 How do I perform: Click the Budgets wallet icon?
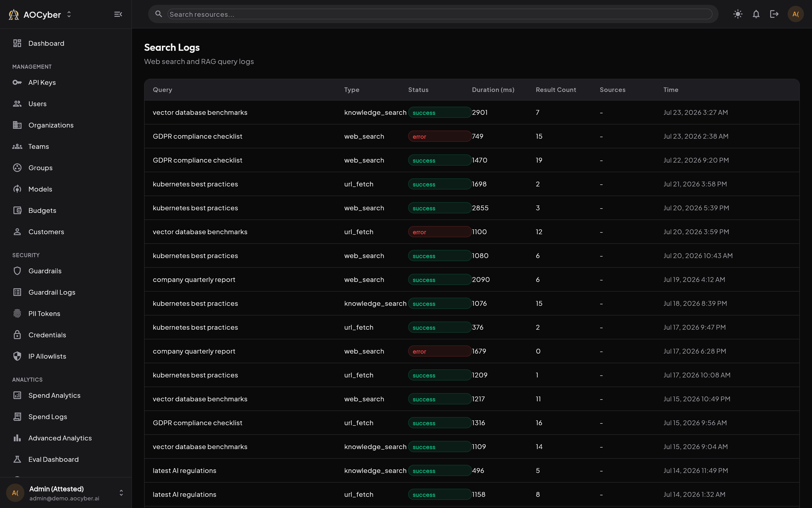point(17,210)
